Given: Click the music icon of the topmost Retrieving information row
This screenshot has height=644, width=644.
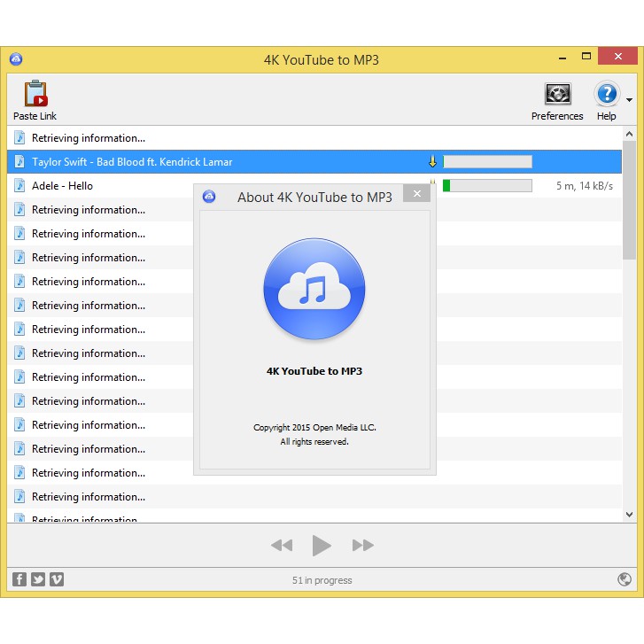Looking at the screenshot, I should click(19, 137).
